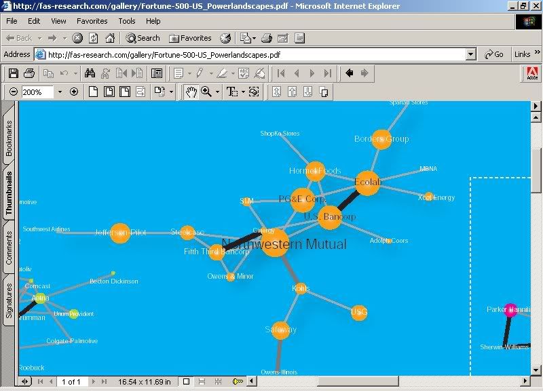Select the magnifier Zoom In tool
This screenshot has width=543, height=392.
(206, 92)
